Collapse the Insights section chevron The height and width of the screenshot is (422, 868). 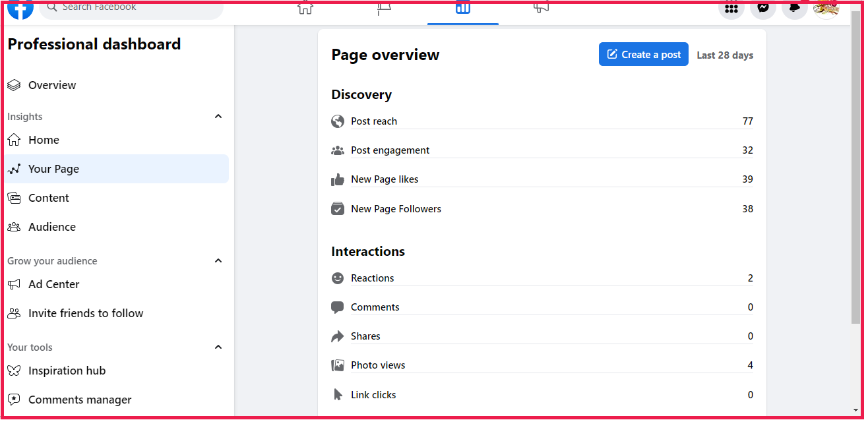[218, 117]
